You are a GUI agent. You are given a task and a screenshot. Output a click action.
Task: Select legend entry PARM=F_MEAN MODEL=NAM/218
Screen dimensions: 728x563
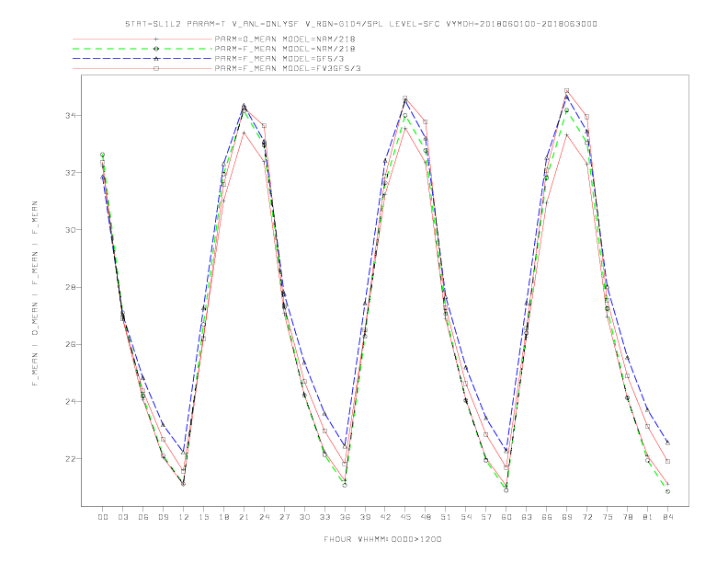point(285,49)
